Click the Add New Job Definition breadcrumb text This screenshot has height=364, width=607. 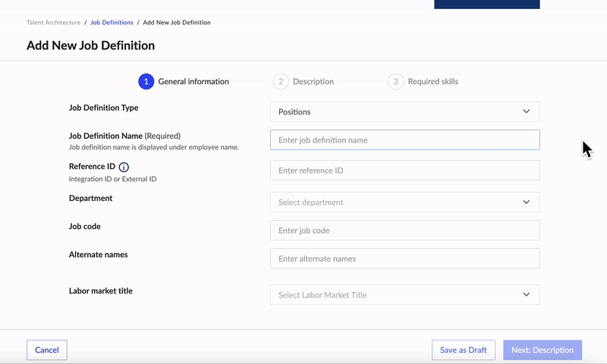[177, 23]
